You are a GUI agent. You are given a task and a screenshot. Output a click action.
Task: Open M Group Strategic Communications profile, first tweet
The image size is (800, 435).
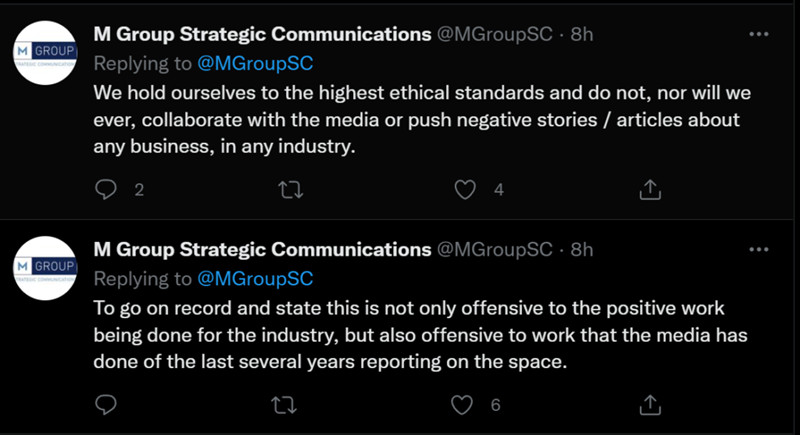(x=262, y=34)
